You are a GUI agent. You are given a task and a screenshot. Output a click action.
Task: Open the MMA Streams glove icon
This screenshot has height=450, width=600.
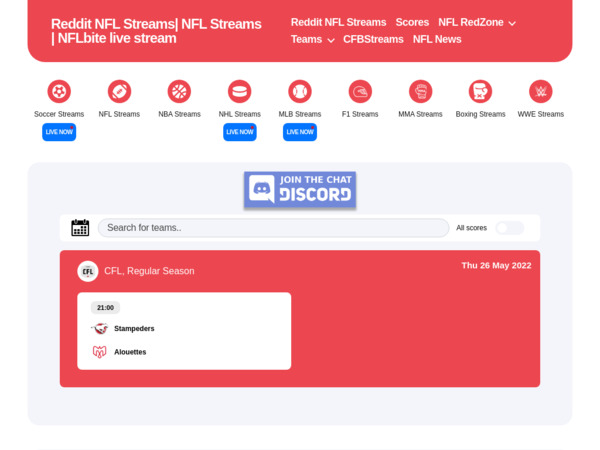421,91
